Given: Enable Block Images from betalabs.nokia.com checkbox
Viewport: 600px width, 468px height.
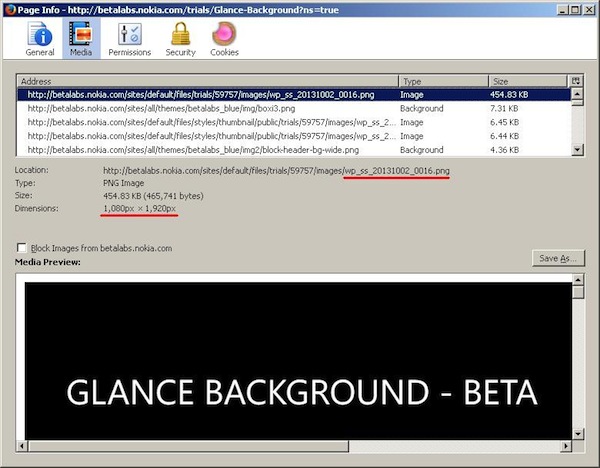Looking at the screenshot, I should (x=22, y=248).
